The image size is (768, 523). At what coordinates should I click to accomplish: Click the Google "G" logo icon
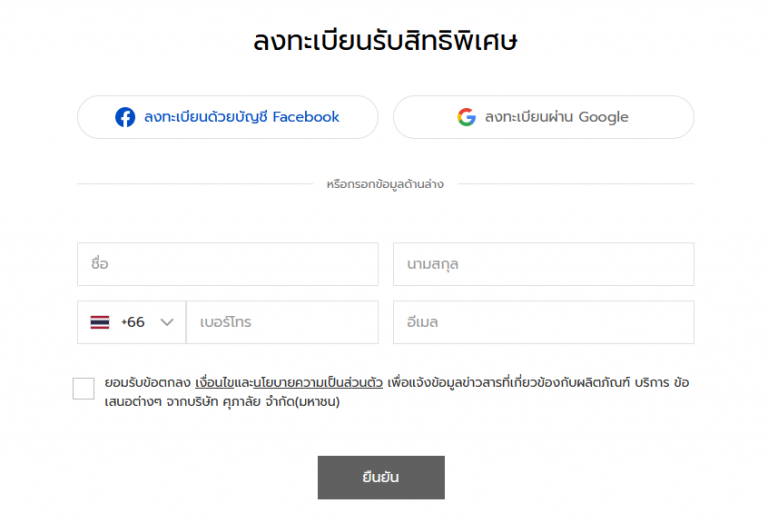point(466,117)
